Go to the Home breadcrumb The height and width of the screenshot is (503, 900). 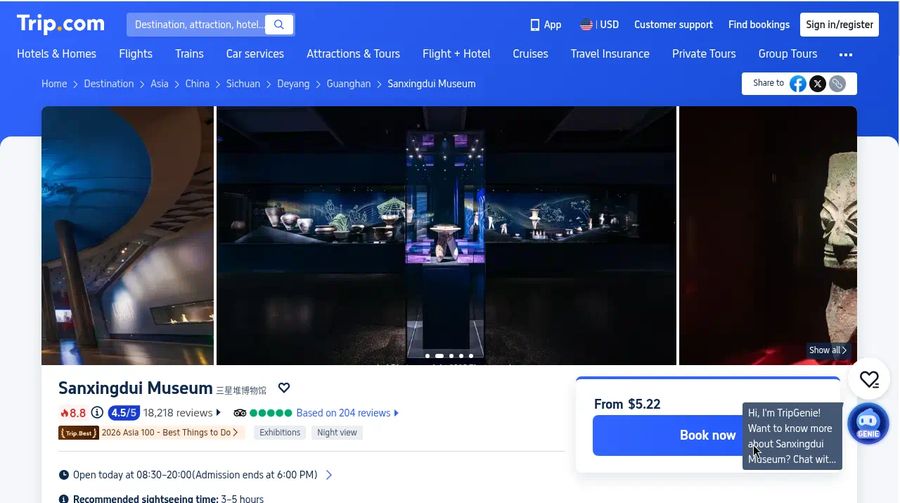coord(54,84)
